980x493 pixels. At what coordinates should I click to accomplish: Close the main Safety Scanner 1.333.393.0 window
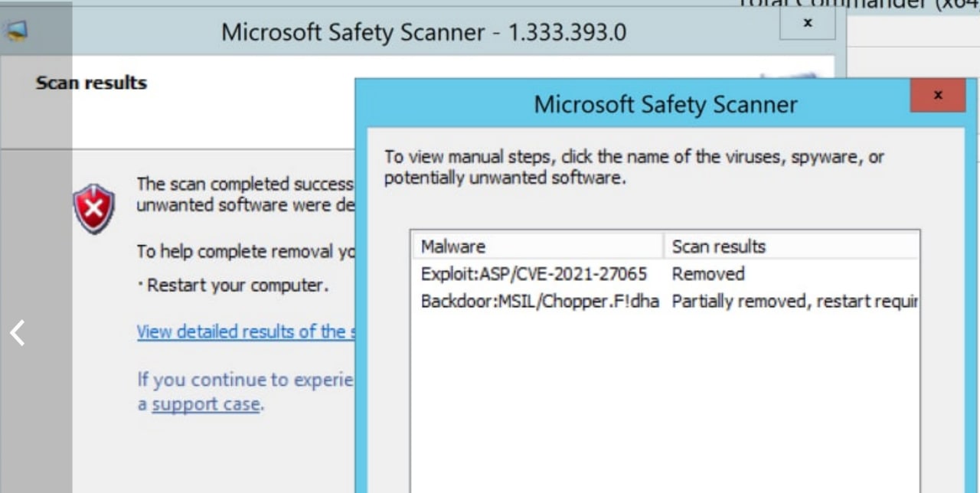click(x=807, y=24)
